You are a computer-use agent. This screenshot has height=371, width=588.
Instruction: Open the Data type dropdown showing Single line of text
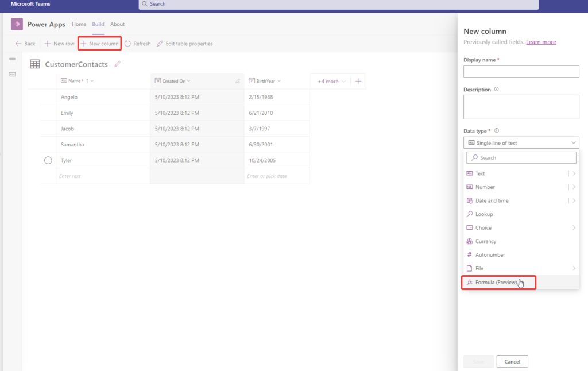[521, 143]
